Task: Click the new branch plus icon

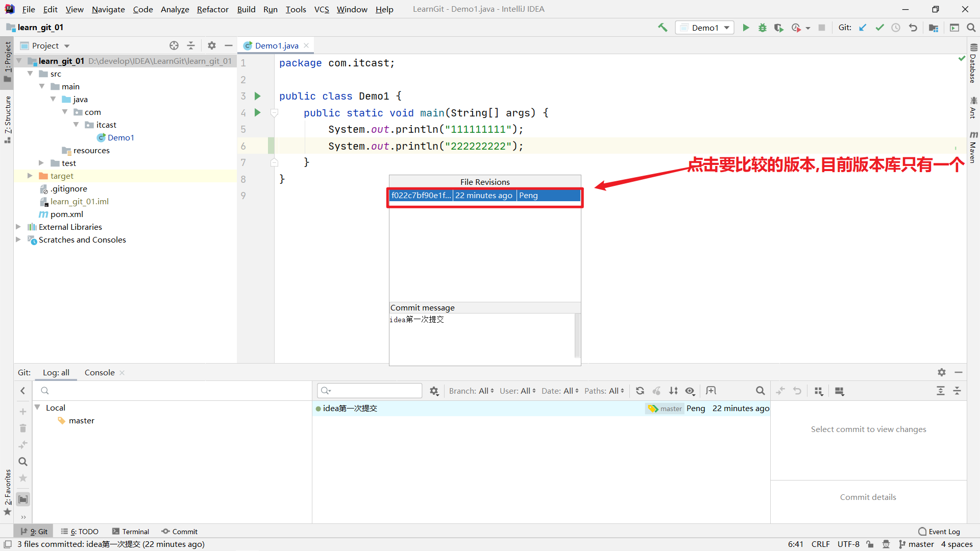Action: click(23, 412)
